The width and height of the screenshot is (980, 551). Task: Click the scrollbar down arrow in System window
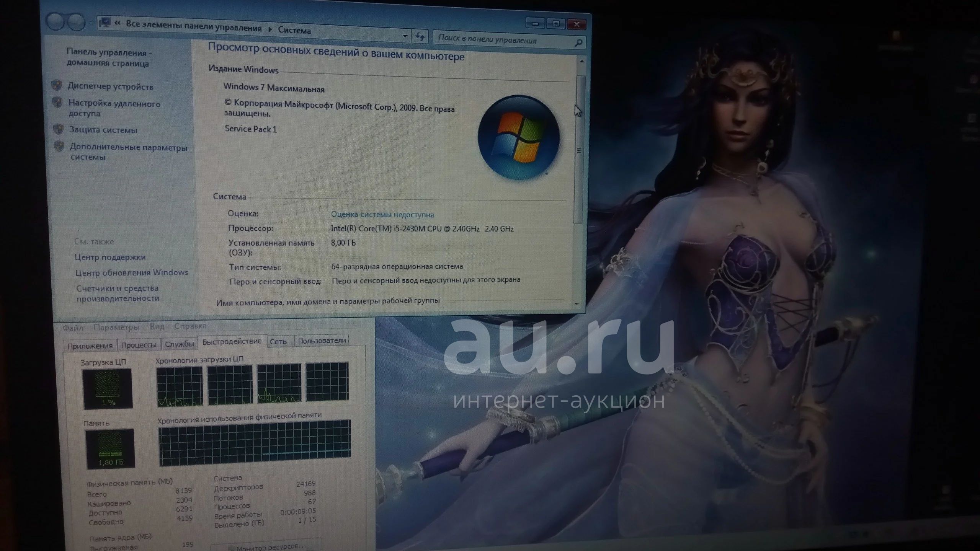(577, 304)
